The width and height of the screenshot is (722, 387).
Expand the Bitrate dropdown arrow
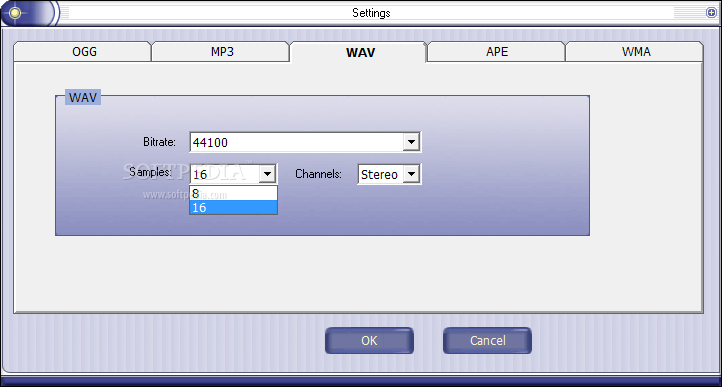pyautogui.click(x=411, y=142)
